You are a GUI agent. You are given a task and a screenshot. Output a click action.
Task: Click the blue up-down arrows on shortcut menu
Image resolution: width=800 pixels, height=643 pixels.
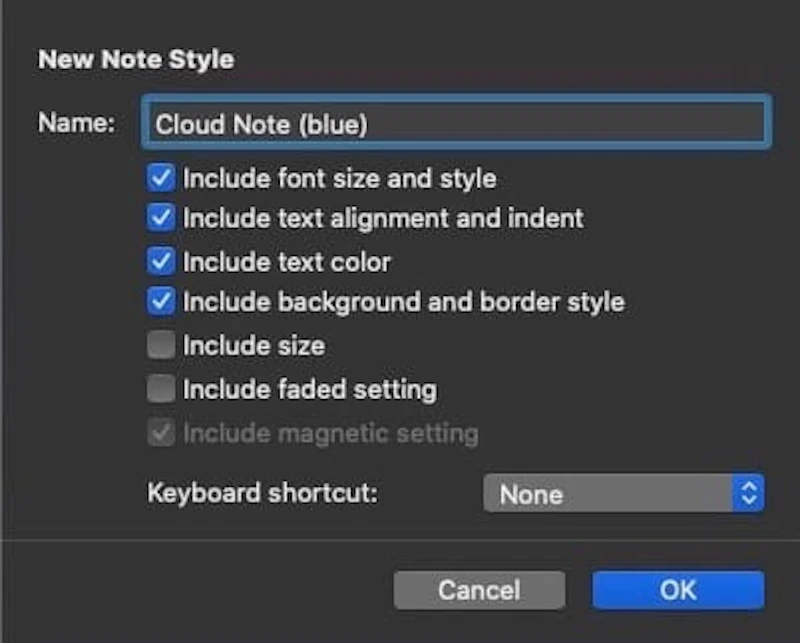tap(749, 494)
